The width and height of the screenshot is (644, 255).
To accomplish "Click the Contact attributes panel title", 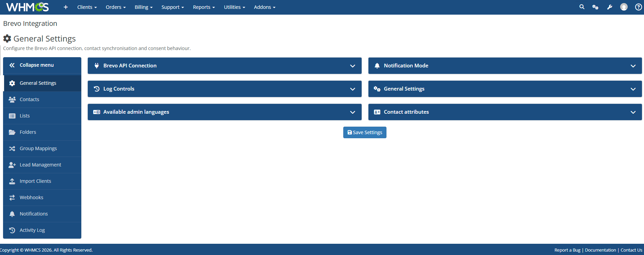I will (406, 112).
